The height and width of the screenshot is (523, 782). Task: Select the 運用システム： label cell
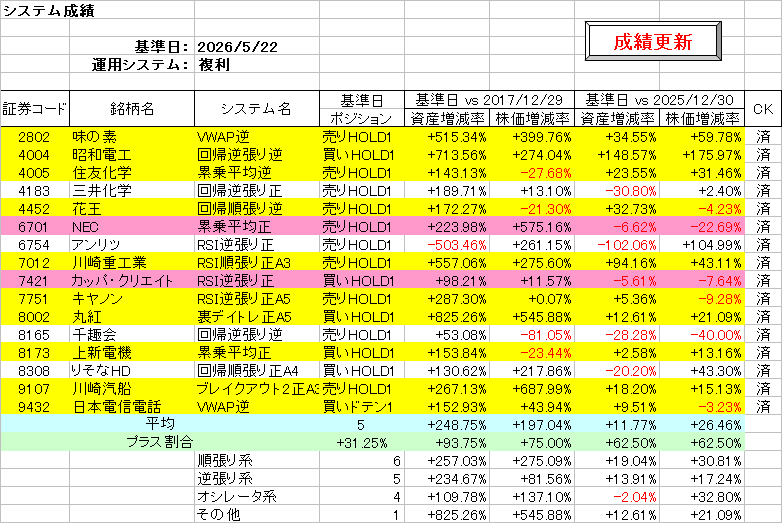tap(132, 64)
